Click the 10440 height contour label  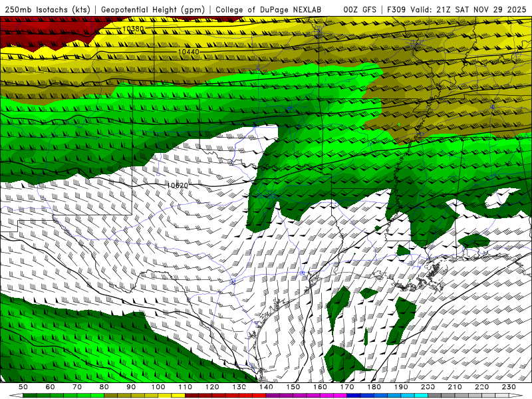pos(189,52)
